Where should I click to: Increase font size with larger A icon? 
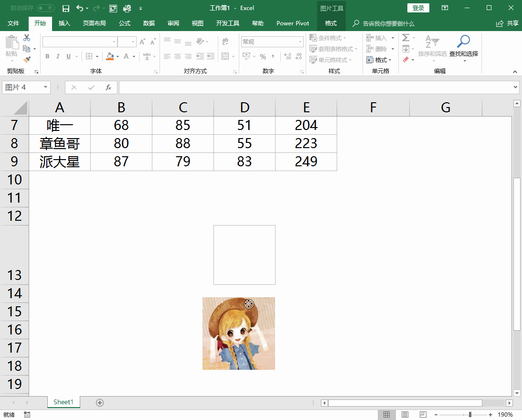pyautogui.click(x=142, y=42)
